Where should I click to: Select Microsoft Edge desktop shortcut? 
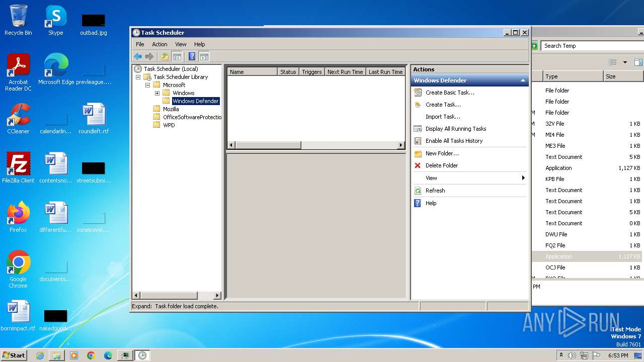[x=56, y=69]
